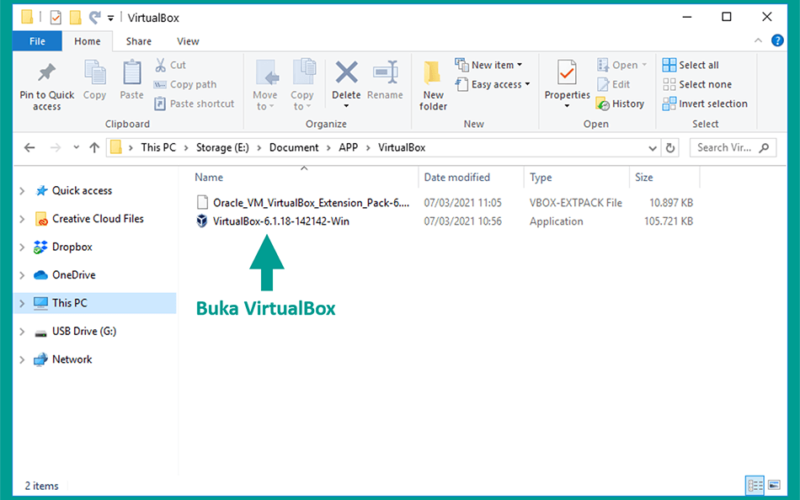The image size is (800, 500).
Task: Click Document in the breadcrumb path
Action: click(294, 147)
